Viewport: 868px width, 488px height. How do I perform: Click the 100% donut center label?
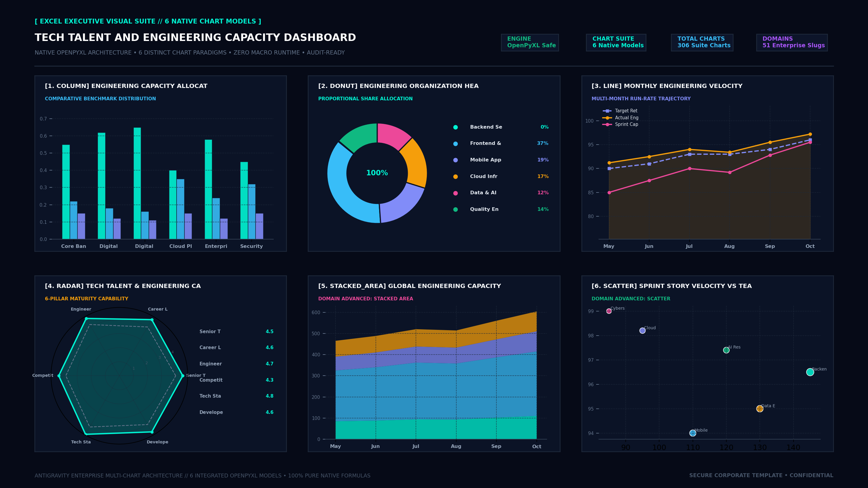coord(377,173)
